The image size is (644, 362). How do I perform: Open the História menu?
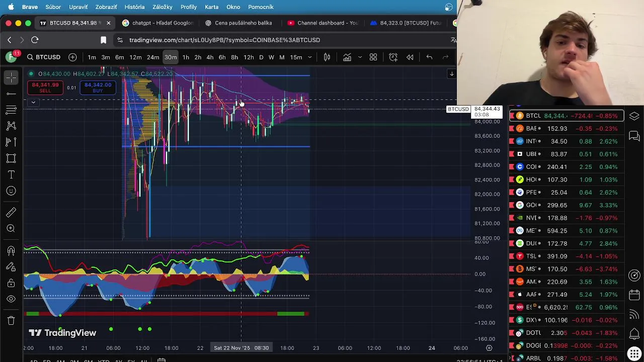134,7
